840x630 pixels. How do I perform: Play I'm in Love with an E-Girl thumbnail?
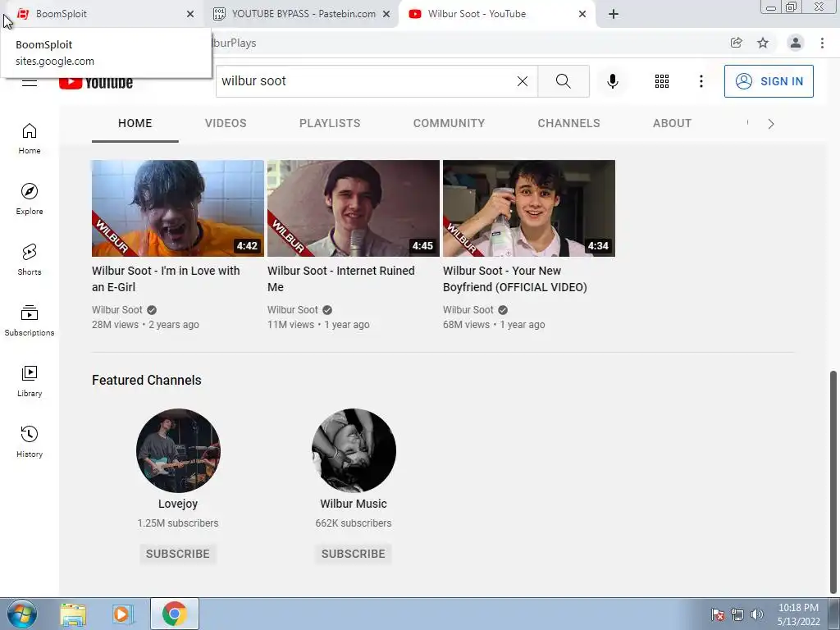178,208
